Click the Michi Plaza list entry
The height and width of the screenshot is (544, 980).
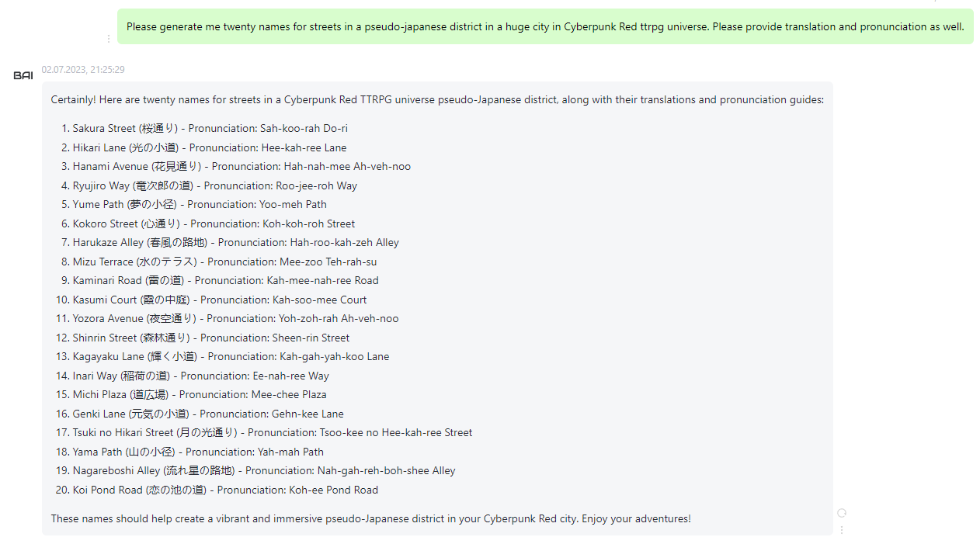point(200,395)
